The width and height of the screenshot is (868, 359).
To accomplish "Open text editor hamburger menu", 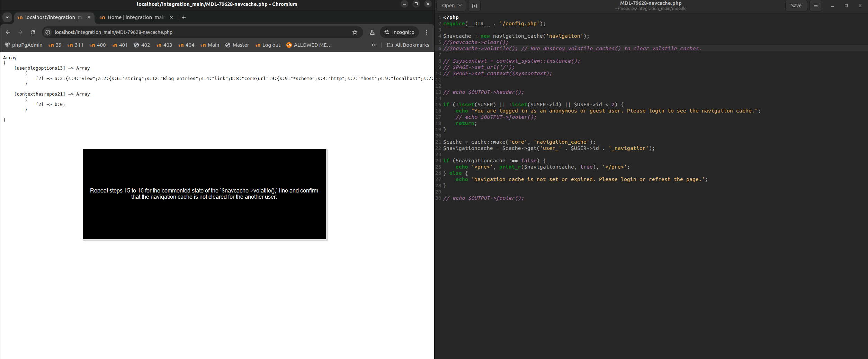I will pyautogui.click(x=815, y=6).
